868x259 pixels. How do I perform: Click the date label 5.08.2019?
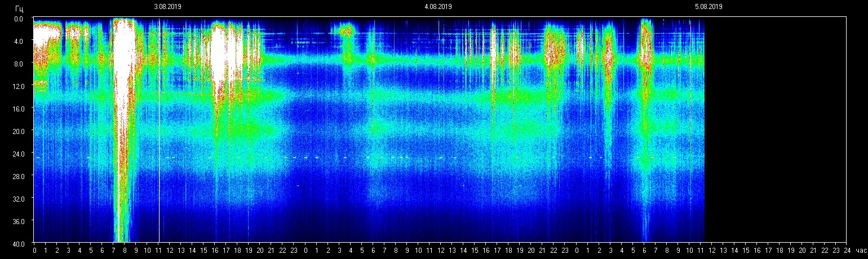coord(708,7)
